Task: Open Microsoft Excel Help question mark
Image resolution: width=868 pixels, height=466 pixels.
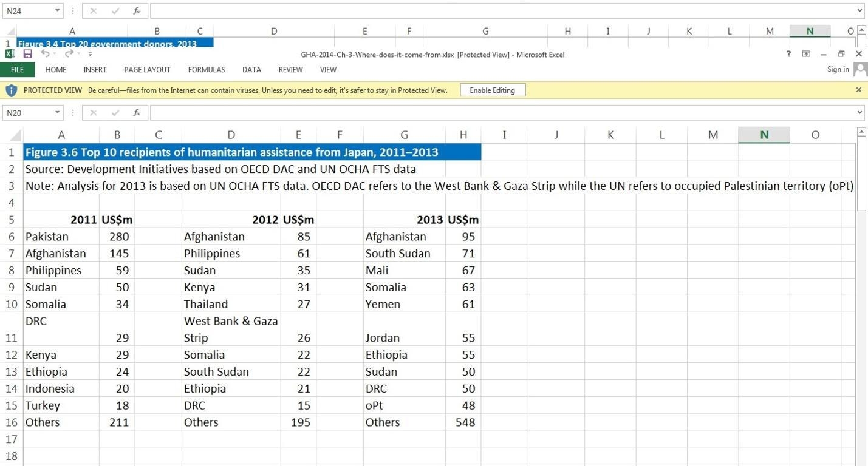Action: (788, 54)
